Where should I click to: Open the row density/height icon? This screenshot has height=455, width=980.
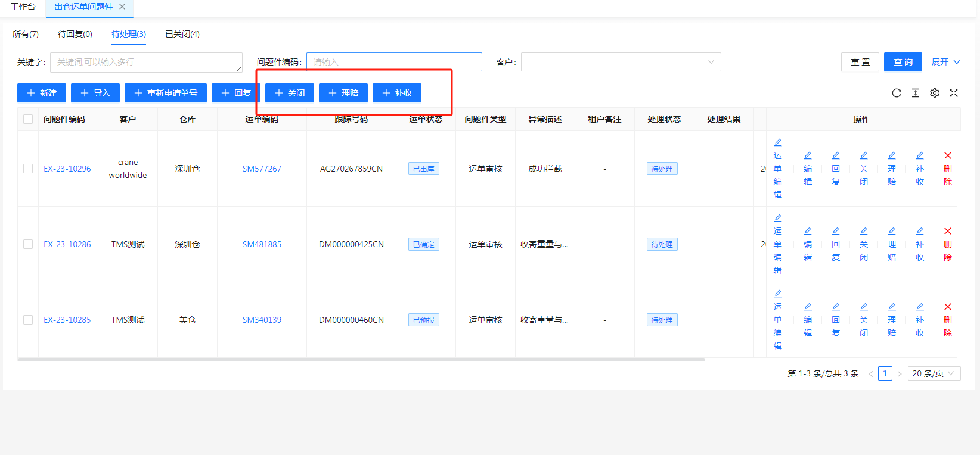point(915,93)
